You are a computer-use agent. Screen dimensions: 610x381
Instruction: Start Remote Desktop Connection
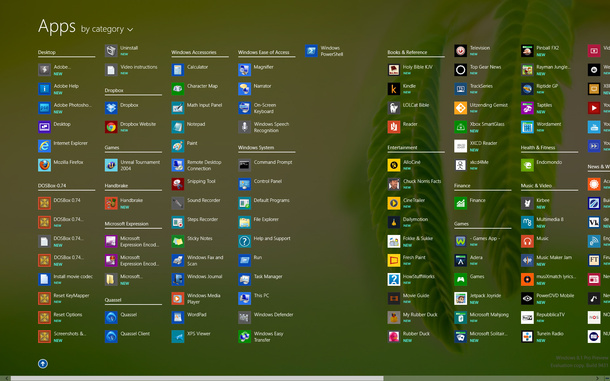(197, 165)
